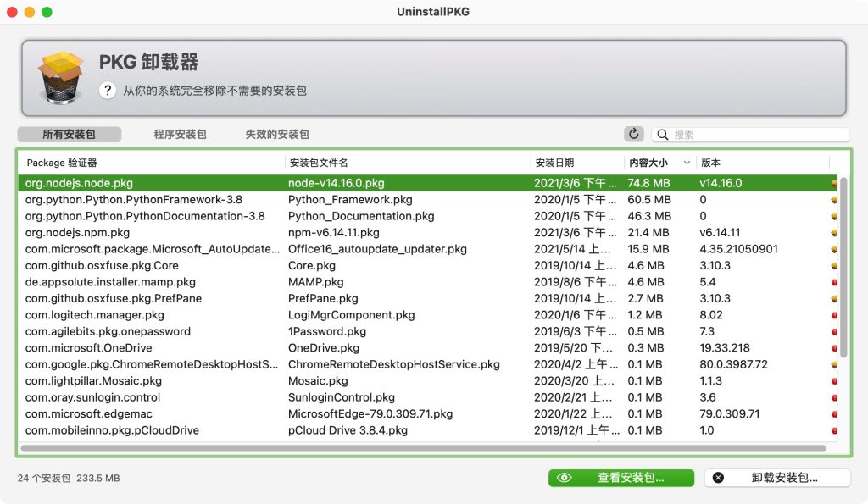Select com.lightpillar.Mosaic.pkg row

tap(427, 380)
